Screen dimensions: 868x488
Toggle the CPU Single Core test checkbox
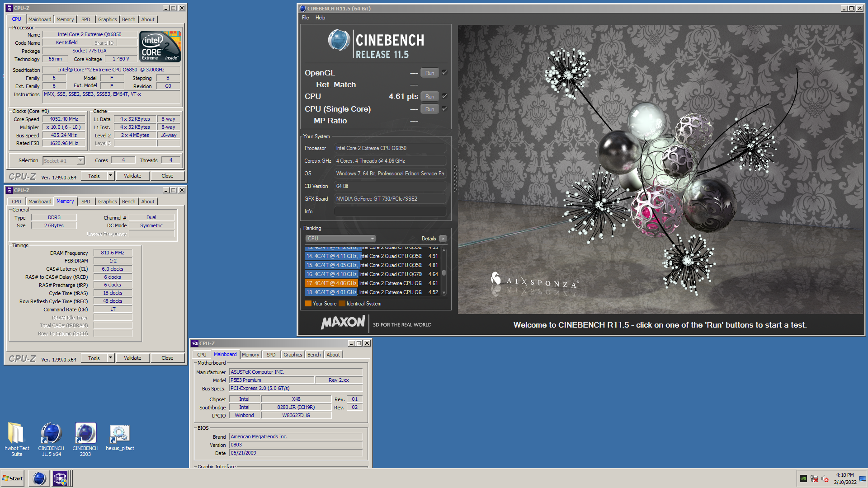click(444, 109)
